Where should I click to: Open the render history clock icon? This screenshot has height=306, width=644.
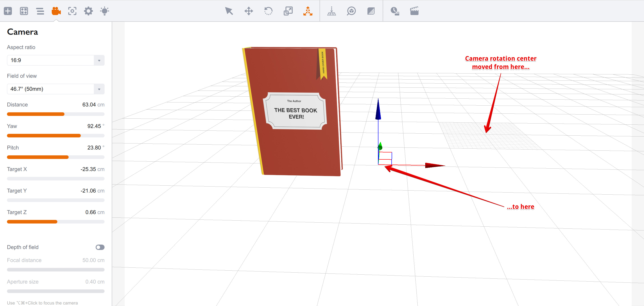click(395, 11)
